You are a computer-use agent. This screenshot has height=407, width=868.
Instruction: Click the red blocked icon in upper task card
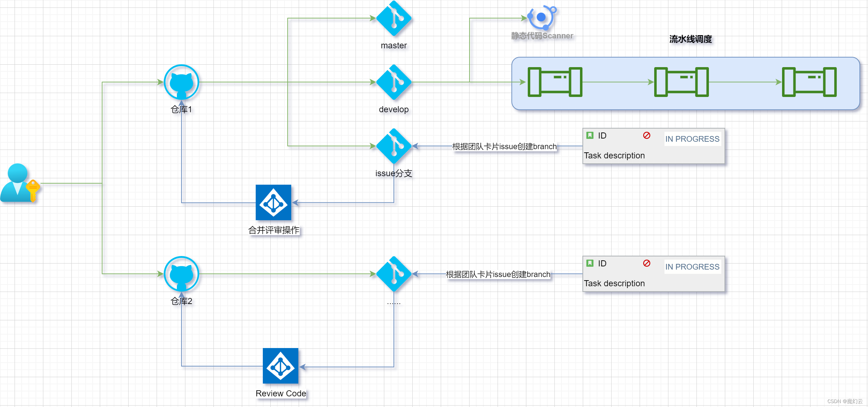click(647, 135)
